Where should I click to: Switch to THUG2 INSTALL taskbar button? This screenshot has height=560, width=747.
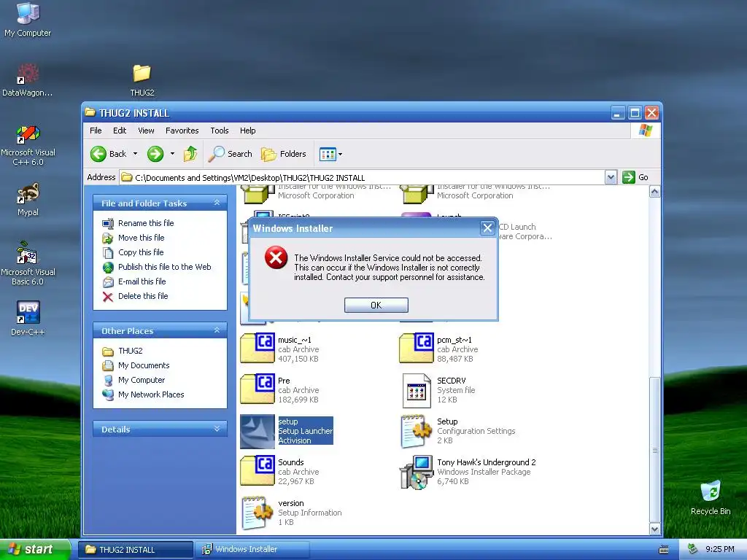[136, 549]
